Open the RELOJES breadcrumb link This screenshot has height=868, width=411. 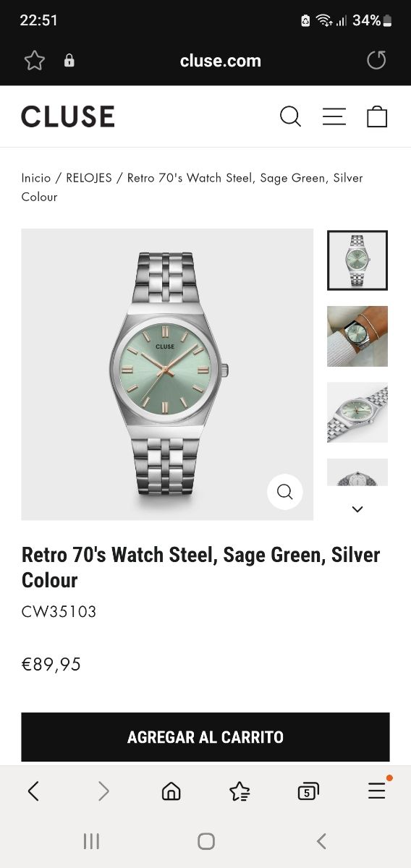click(89, 178)
